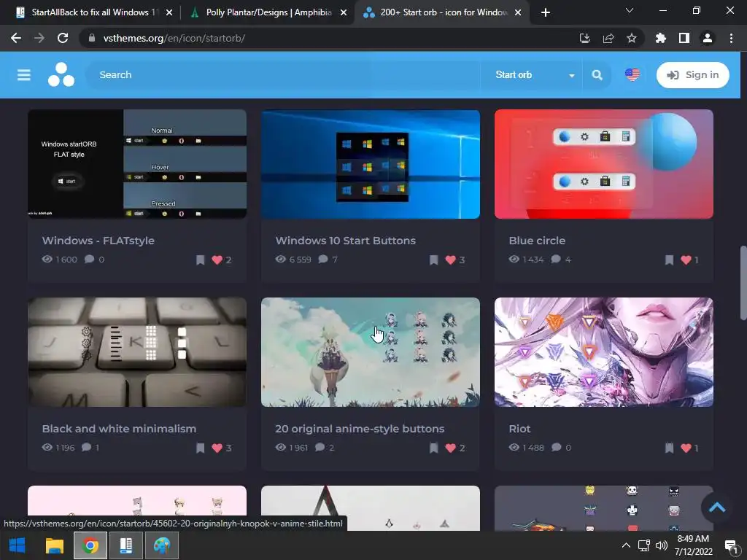Click comments icon on Windows 10 Start Buttons
747x560 pixels.
323,259
